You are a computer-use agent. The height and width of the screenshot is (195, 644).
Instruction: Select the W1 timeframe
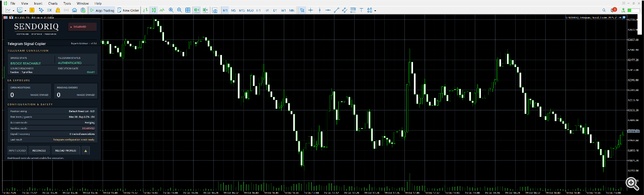tap(283, 10)
